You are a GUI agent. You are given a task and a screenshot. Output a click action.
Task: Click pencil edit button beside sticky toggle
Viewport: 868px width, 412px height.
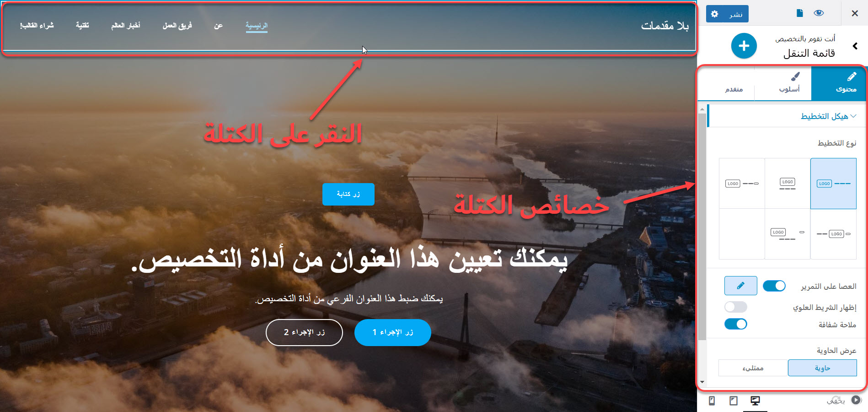point(741,286)
